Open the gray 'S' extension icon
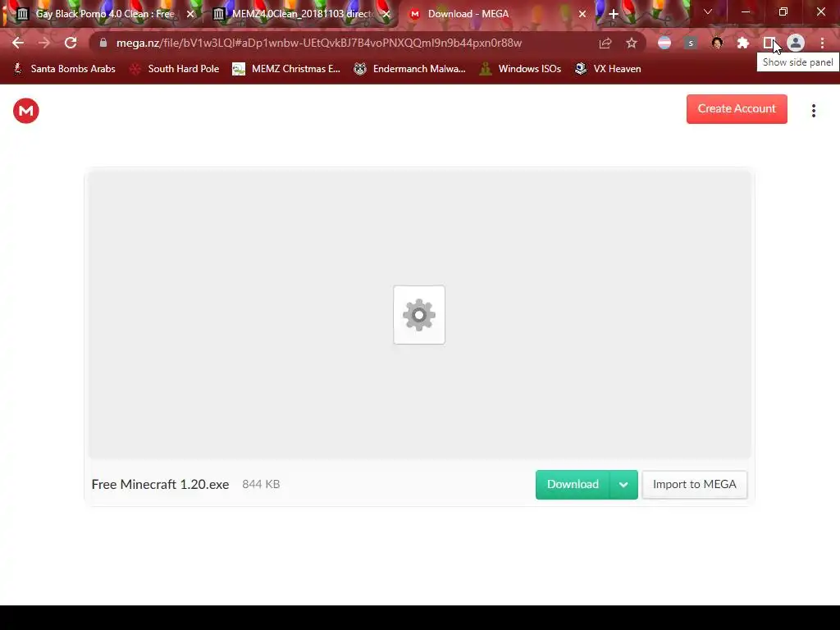 point(691,43)
